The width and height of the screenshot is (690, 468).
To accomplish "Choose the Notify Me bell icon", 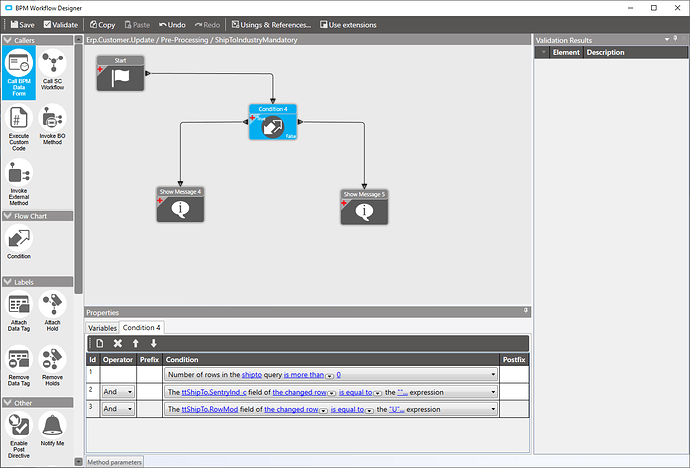I will [52, 429].
